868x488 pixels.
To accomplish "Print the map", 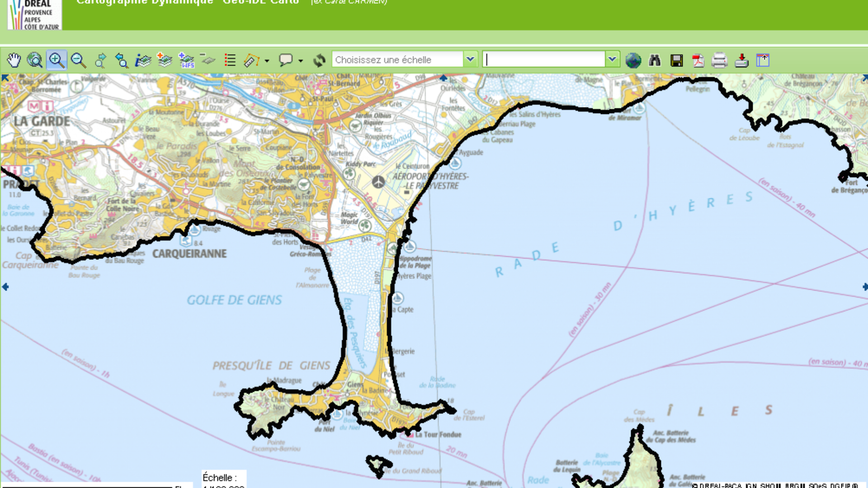I will [719, 60].
